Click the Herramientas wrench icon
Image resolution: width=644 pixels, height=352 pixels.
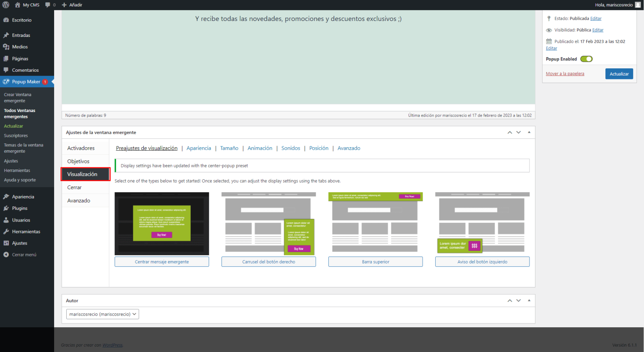coord(7,231)
